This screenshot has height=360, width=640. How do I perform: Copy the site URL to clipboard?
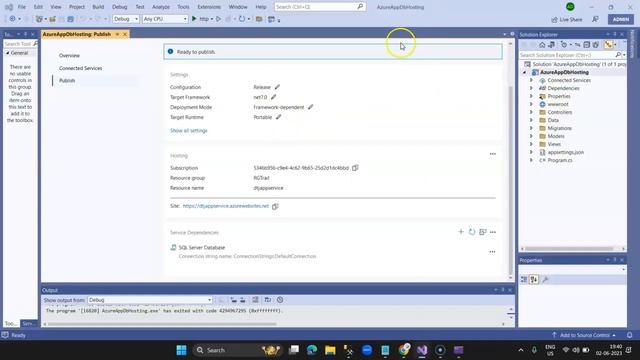pyautogui.click(x=275, y=206)
